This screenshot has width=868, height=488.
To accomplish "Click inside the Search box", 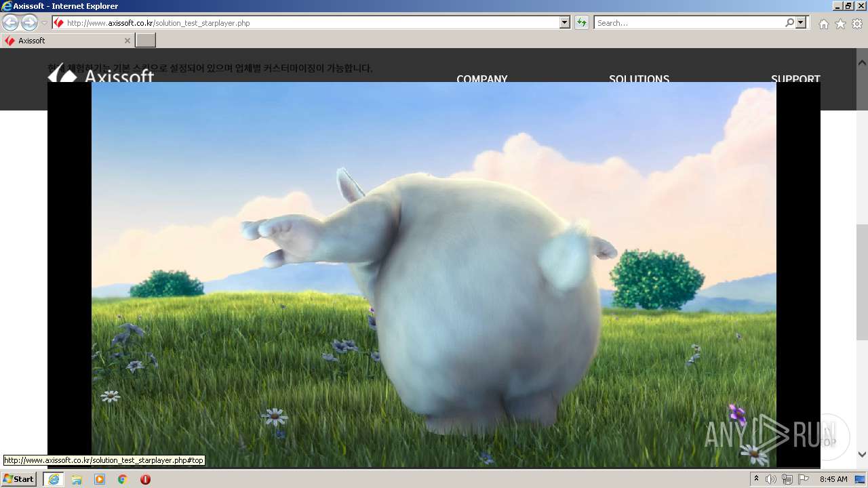I will (689, 22).
